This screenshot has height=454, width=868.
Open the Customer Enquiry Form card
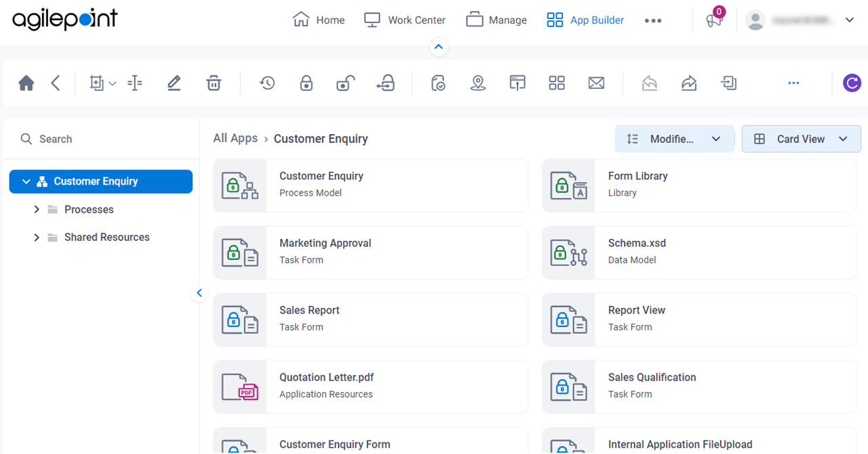370,440
